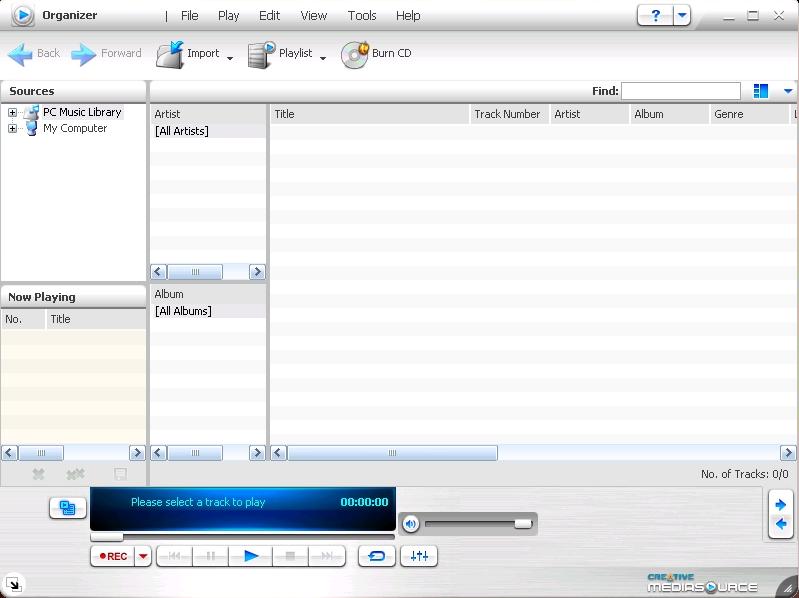The image size is (799, 598).
Task: Click Now Playing scroll right arrow
Action: [x=137, y=453]
